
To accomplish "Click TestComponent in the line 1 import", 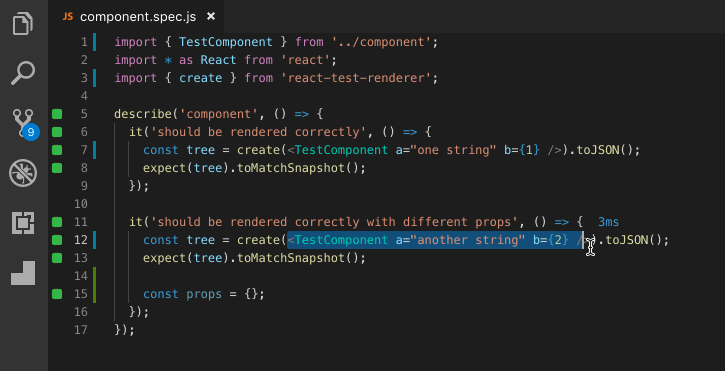I will coord(226,42).
